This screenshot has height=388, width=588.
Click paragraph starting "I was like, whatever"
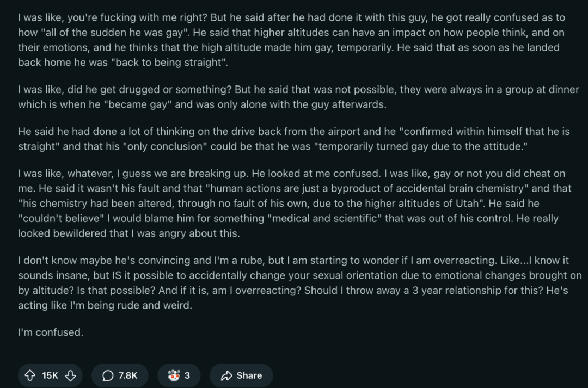coord(295,203)
